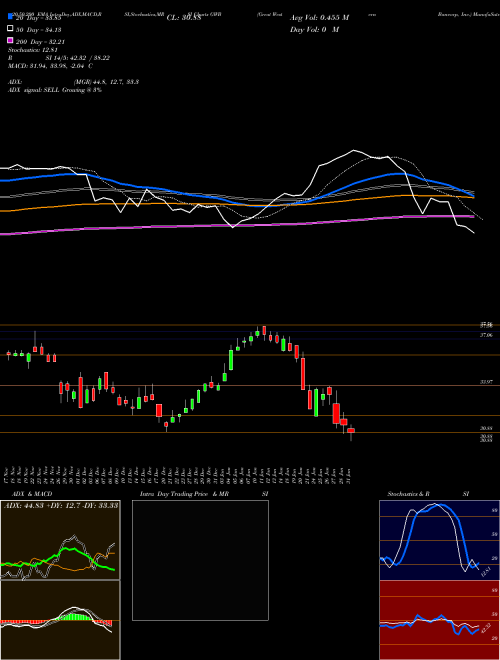Click the 'Avg Vol: 0.455 M' label
500x660 pixels.
point(320,18)
